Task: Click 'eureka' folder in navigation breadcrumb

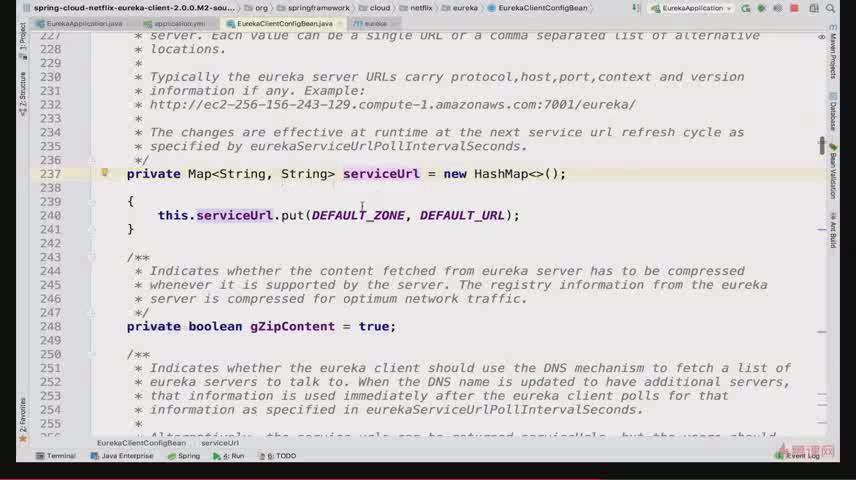Action: (460, 8)
